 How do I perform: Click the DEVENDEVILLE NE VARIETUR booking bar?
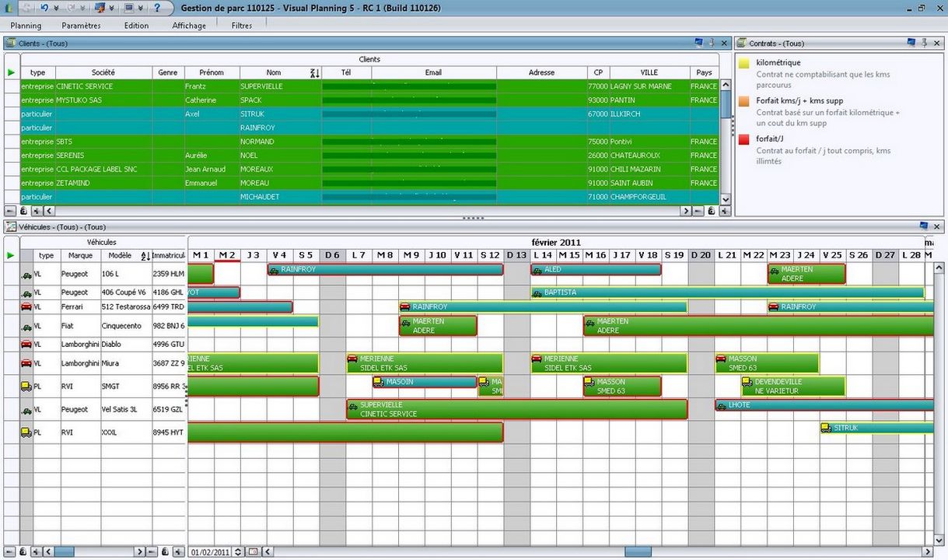pos(792,386)
